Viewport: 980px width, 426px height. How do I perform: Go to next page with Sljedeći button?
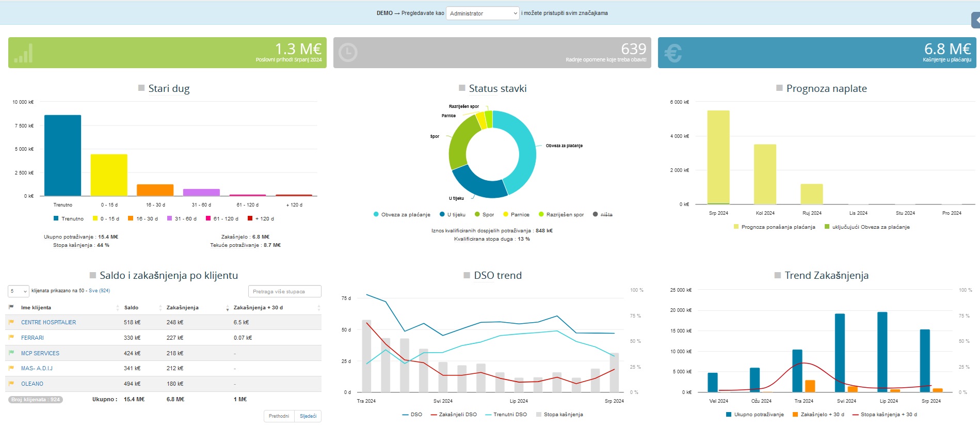pyautogui.click(x=308, y=416)
